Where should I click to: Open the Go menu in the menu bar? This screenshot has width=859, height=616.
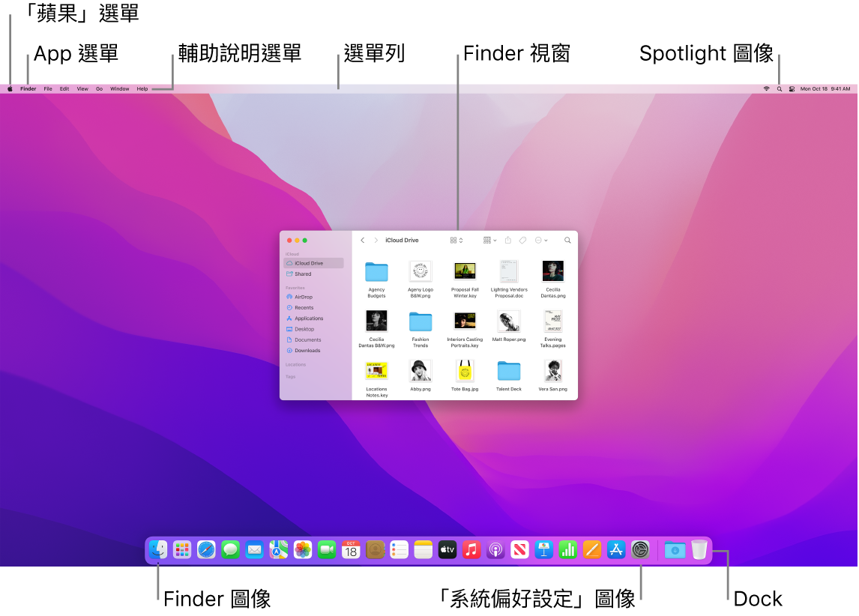click(99, 88)
